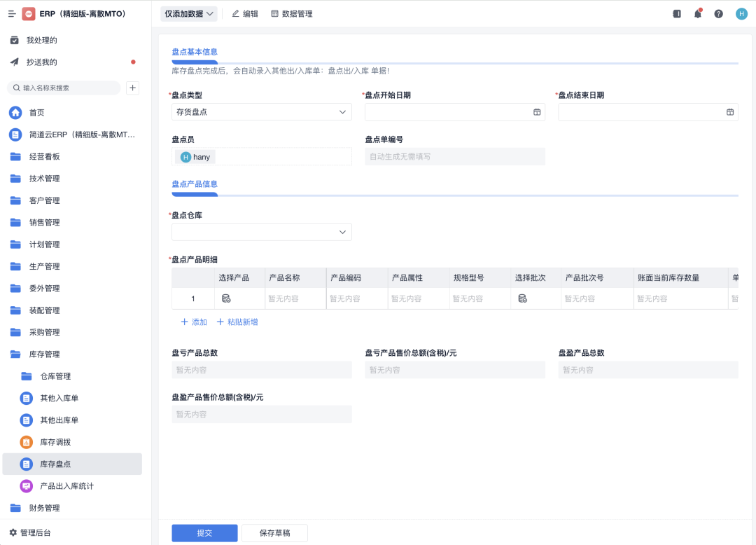The image size is (756, 545).
Task: Collapse the 库存管理 folder
Action: [x=72, y=354]
